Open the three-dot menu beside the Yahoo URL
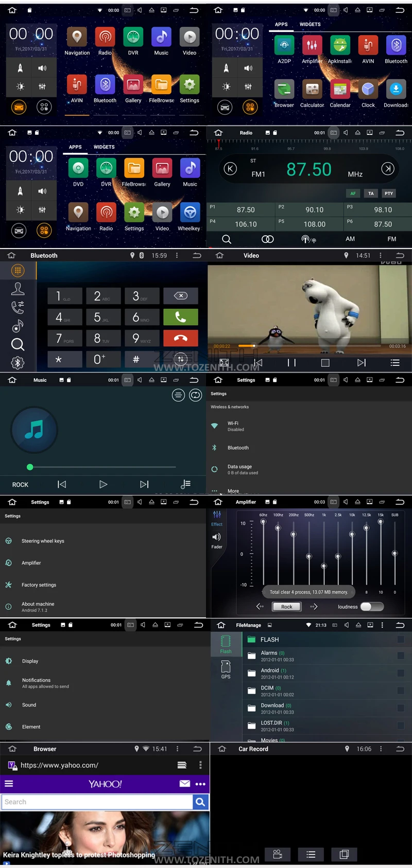412x868 pixels. 200,765
